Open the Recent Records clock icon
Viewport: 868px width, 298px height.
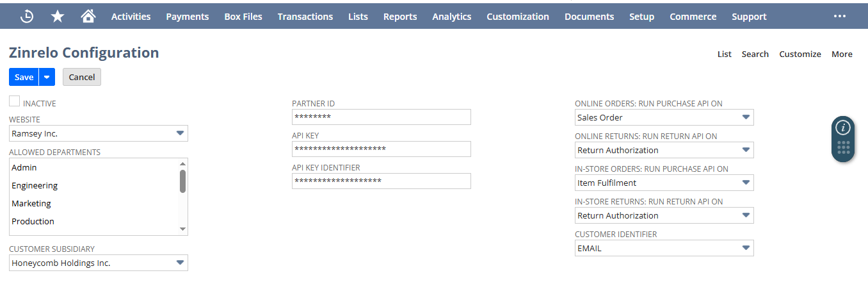[x=27, y=17]
